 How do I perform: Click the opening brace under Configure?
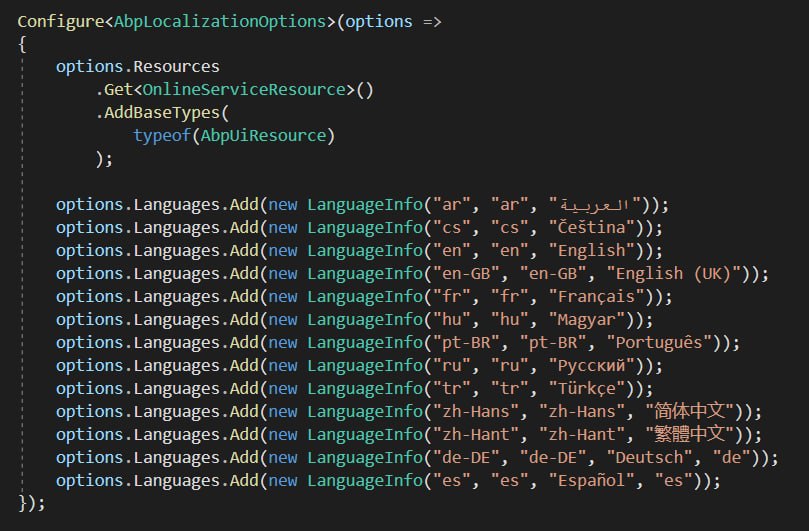click(x=22, y=44)
